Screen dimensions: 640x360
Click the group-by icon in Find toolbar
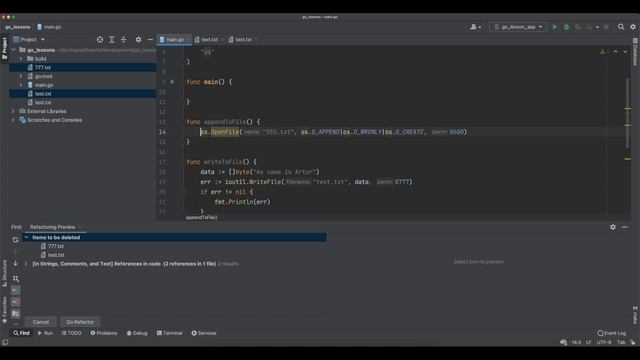(x=16, y=279)
